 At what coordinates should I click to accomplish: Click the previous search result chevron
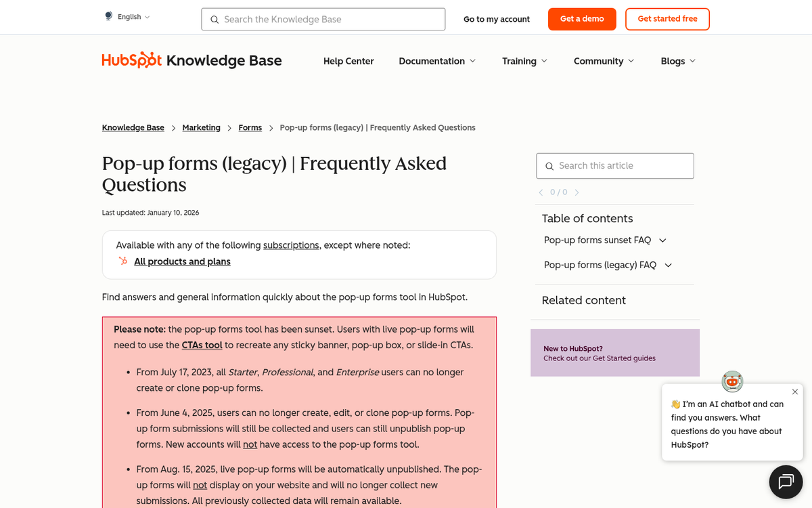pyautogui.click(x=540, y=192)
